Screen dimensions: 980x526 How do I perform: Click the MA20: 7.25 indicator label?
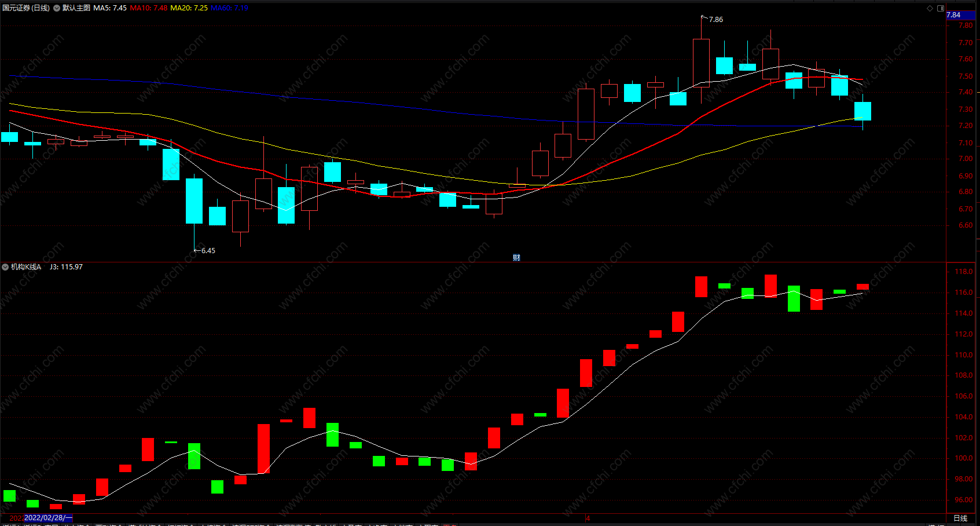[189, 8]
